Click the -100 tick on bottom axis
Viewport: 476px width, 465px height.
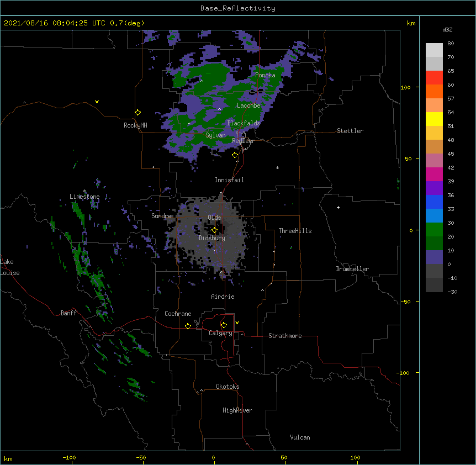pos(69,457)
